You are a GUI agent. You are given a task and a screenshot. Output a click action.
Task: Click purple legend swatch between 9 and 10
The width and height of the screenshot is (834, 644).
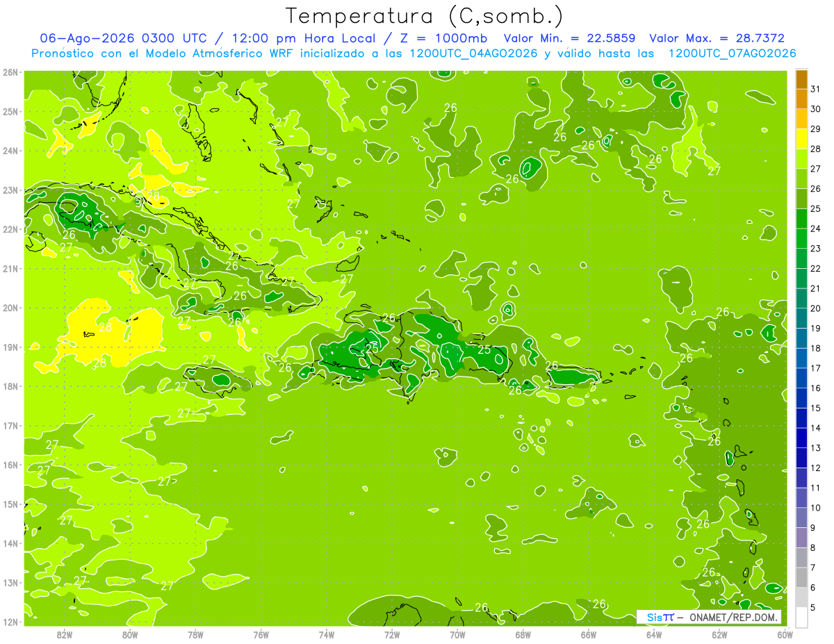801,517
